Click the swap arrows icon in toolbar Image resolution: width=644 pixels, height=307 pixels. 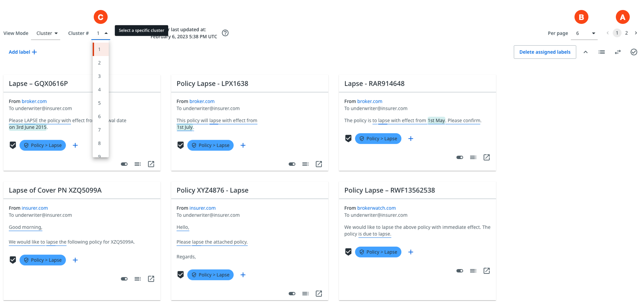618,52
